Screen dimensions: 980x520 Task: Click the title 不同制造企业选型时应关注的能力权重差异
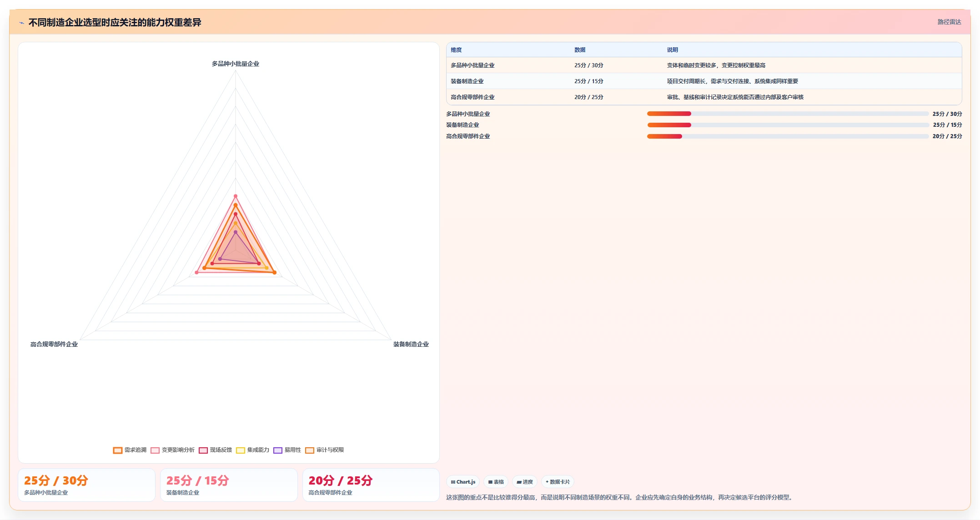click(x=115, y=22)
